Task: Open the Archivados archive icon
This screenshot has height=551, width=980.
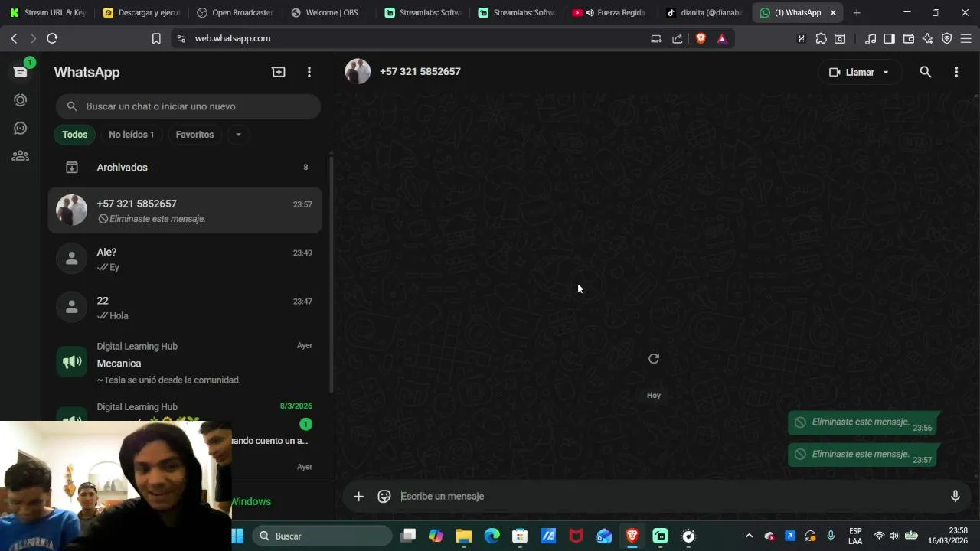Action: coord(72,168)
